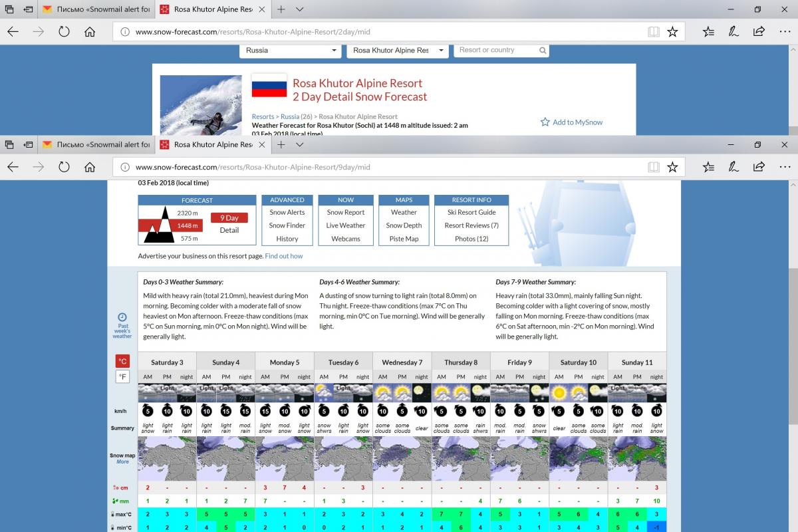Open History under Advanced
Image resolution: width=798 pixels, height=532 pixels.
pyautogui.click(x=287, y=239)
